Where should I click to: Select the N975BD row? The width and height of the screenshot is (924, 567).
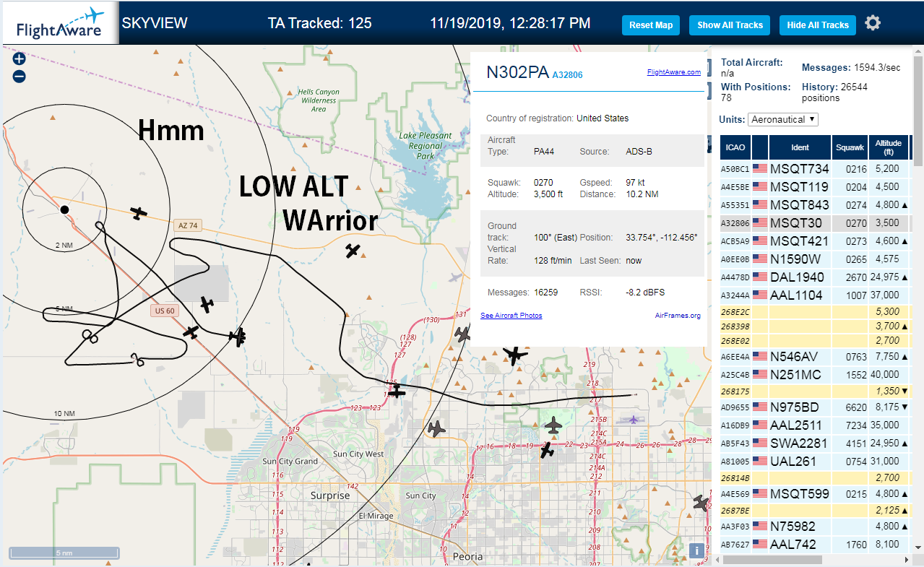point(815,407)
